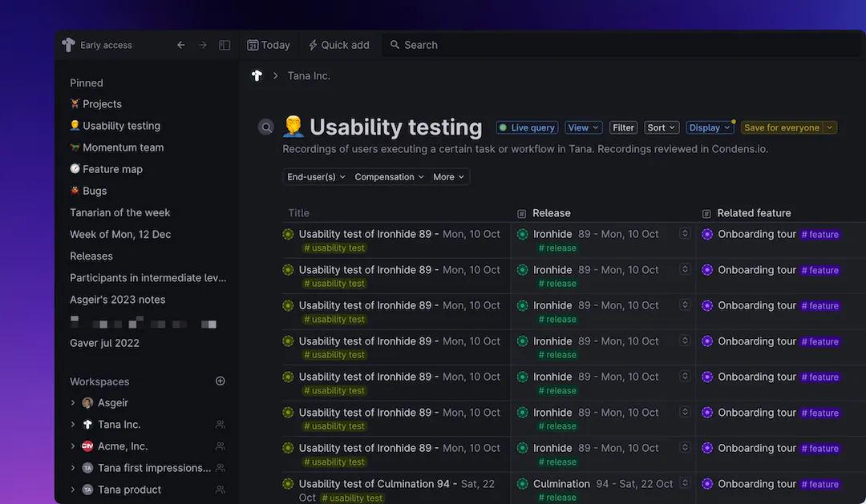Click the Title column header
Screen dimensions: 866x504
coord(299,213)
